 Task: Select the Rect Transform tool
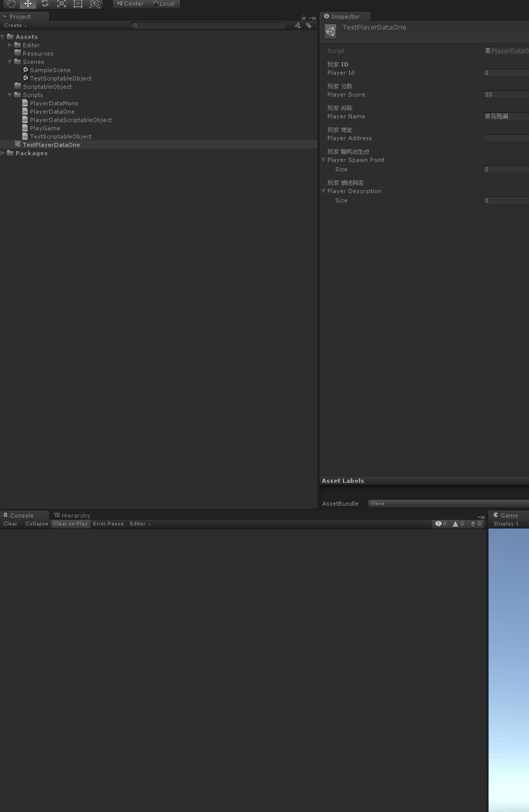(x=78, y=4)
